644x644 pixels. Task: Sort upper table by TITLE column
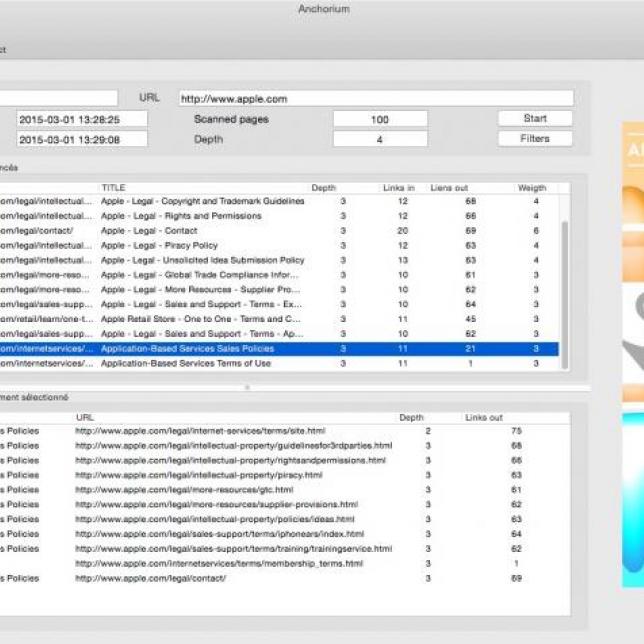[x=200, y=188]
